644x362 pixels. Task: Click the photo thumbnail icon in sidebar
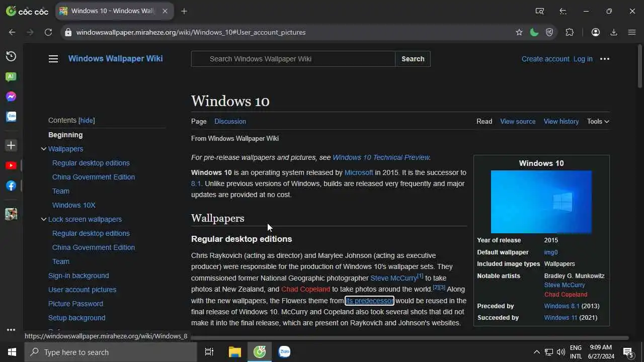coord(11,214)
